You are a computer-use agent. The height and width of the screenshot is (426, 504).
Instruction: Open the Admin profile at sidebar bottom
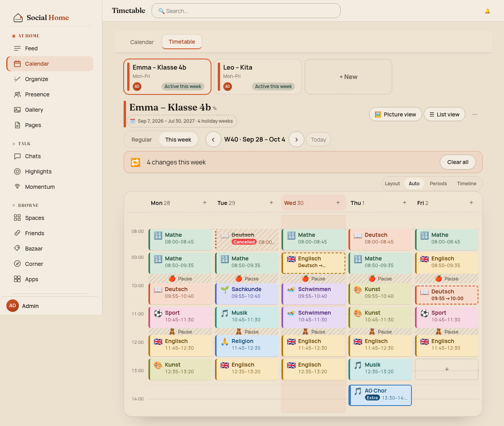(x=50, y=306)
